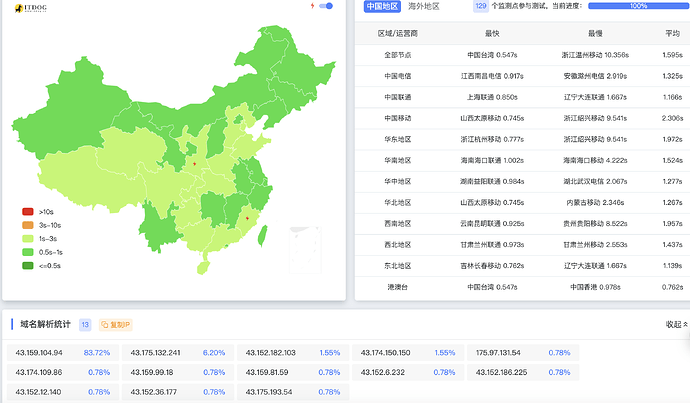The height and width of the screenshot is (403, 690).
Task: Click the red >10s legend swatch
Action: pos(28,212)
